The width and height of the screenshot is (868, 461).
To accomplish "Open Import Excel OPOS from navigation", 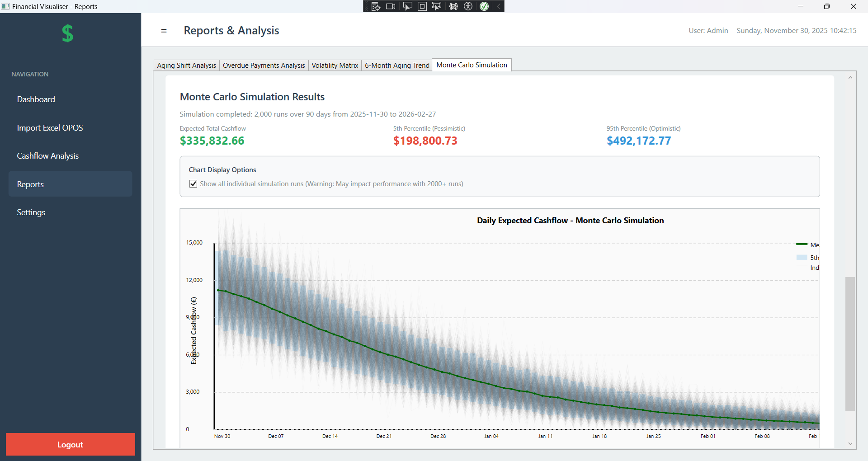I will (x=50, y=128).
